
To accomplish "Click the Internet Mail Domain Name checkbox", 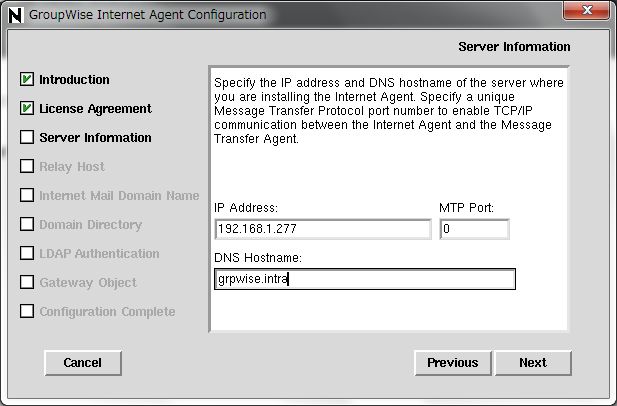I will [27, 195].
